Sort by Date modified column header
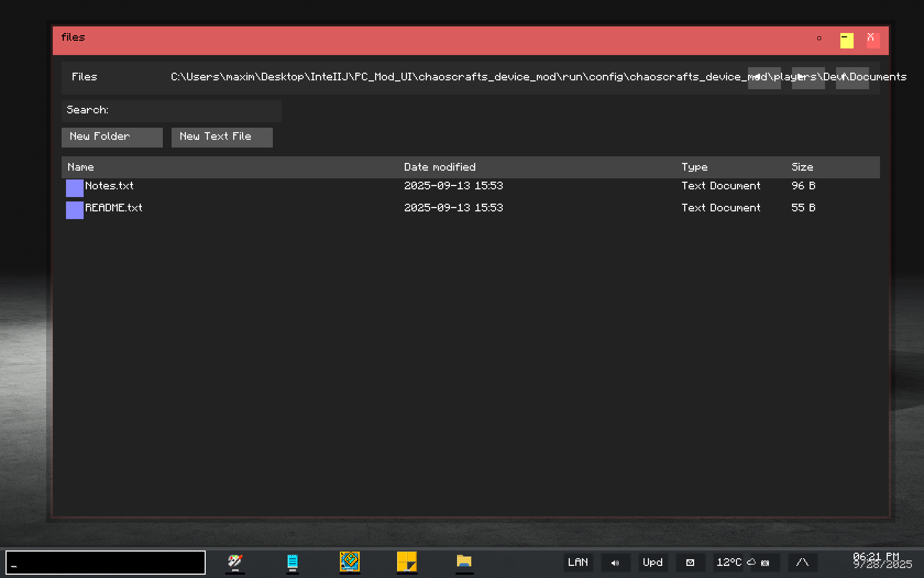This screenshot has height=578, width=924. pyautogui.click(x=439, y=167)
